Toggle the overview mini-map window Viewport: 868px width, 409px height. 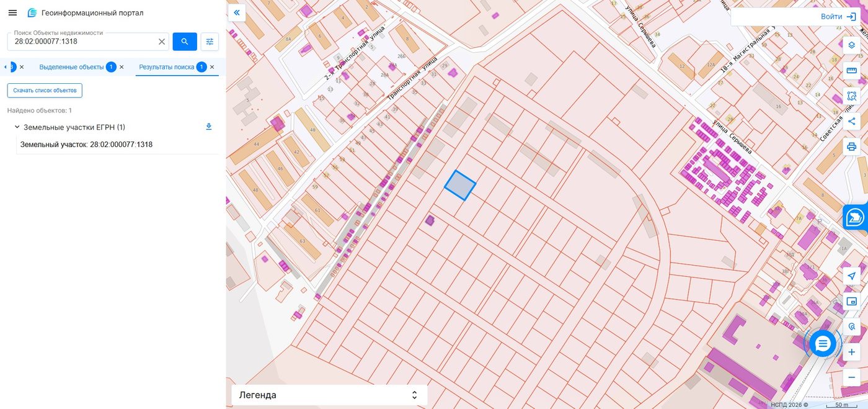pos(852,302)
